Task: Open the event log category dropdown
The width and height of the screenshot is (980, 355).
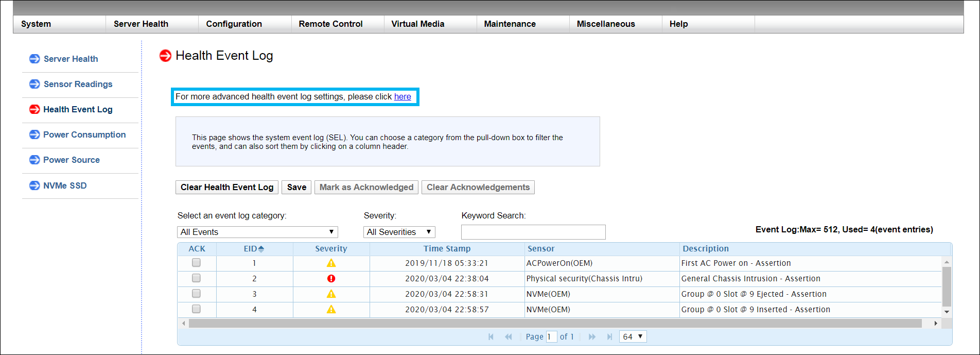Action: [257, 232]
